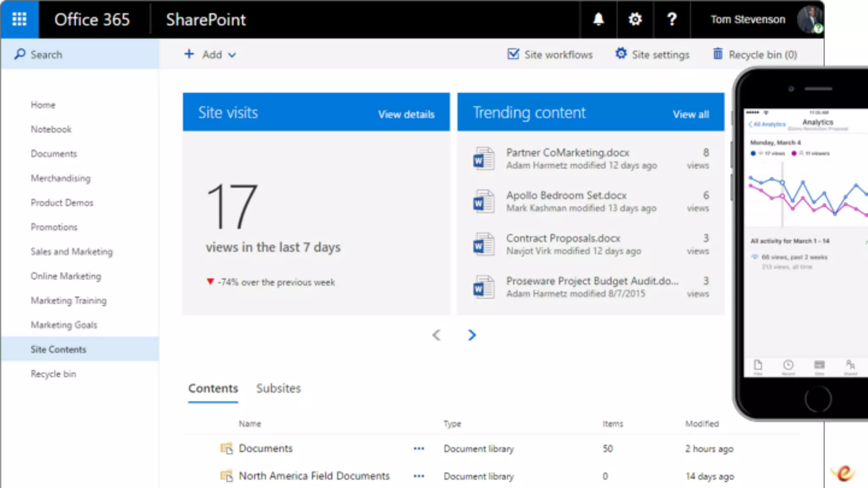Click Tom Stevenson's profile picture
The image size is (868, 488).
click(810, 19)
